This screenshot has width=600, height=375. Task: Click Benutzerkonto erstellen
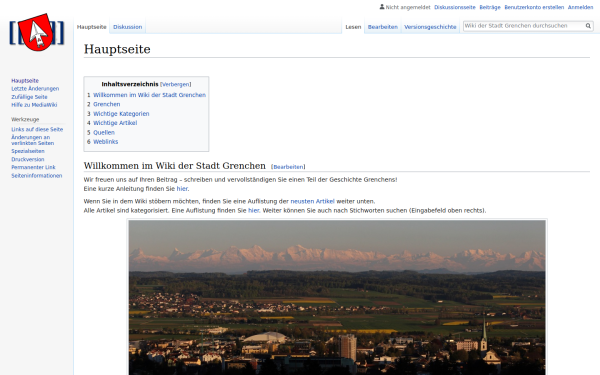(x=534, y=7)
